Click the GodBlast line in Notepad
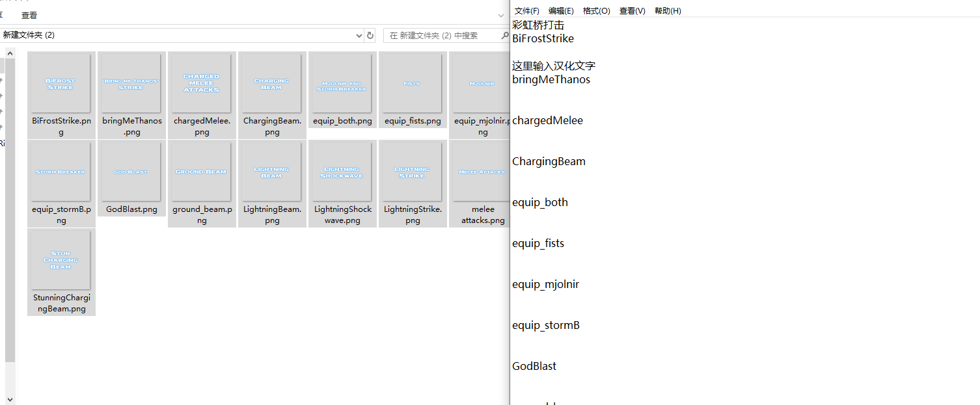Viewport: 980px width, 405px height. [534, 366]
